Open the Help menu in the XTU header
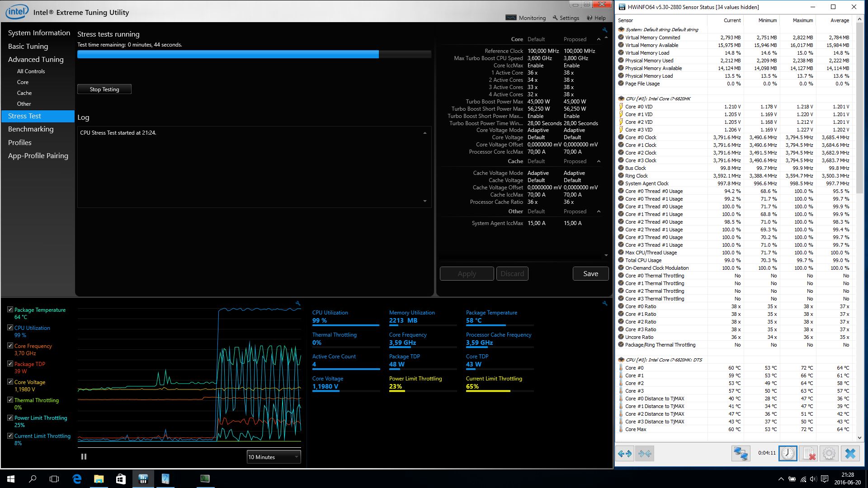868x488 pixels. (596, 18)
